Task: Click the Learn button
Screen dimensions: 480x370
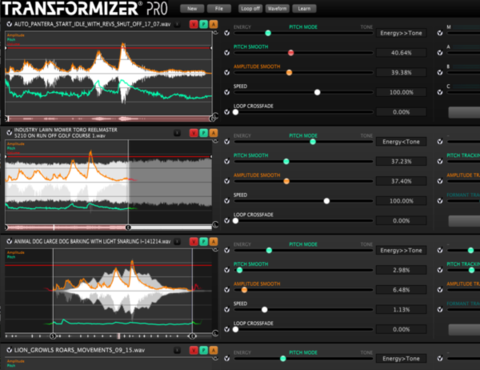Action: pos(304,8)
